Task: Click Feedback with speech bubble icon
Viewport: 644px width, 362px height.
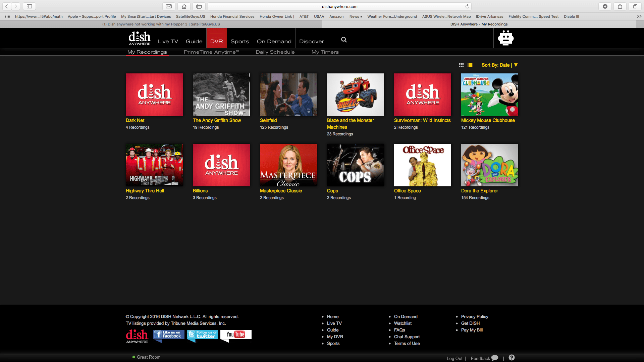Action: (x=484, y=358)
